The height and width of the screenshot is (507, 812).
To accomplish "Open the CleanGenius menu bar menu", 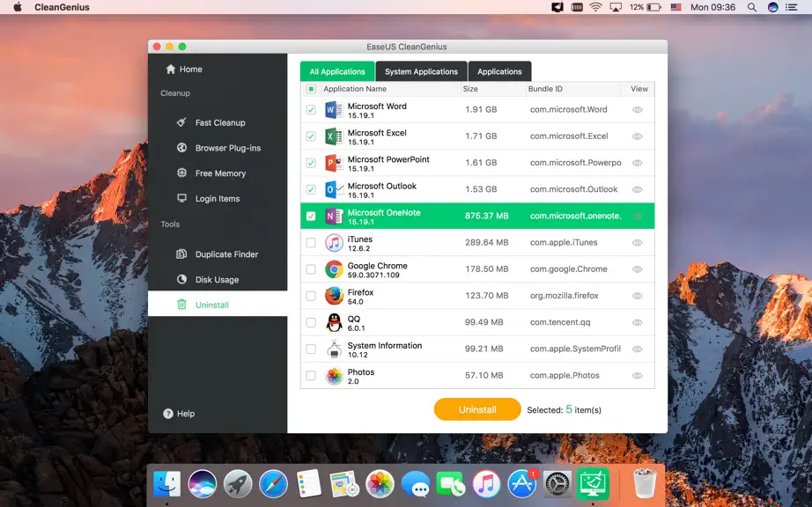I will 63,7.
